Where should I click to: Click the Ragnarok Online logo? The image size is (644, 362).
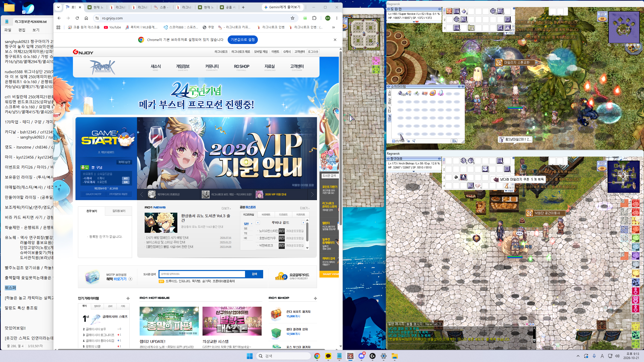pyautogui.click(x=102, y=67)
